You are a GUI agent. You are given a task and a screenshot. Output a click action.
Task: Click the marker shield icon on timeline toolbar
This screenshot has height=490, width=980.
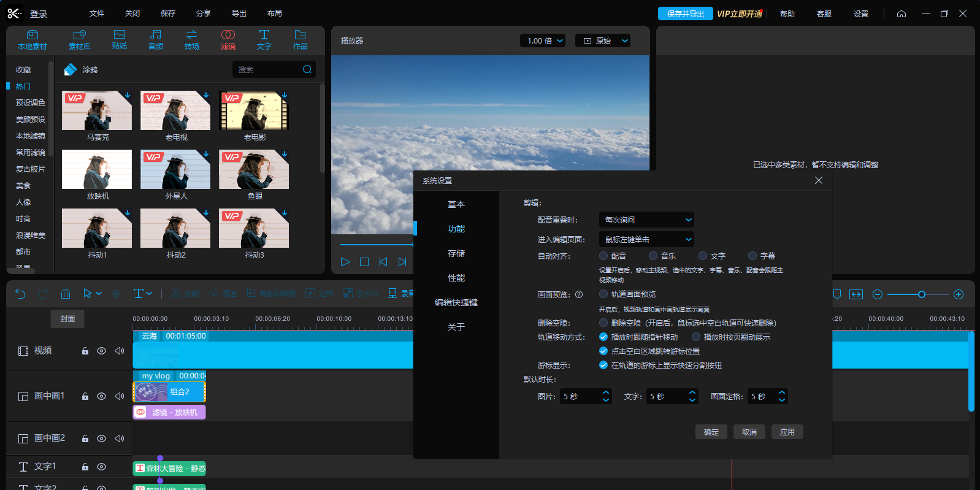point(837,294)
